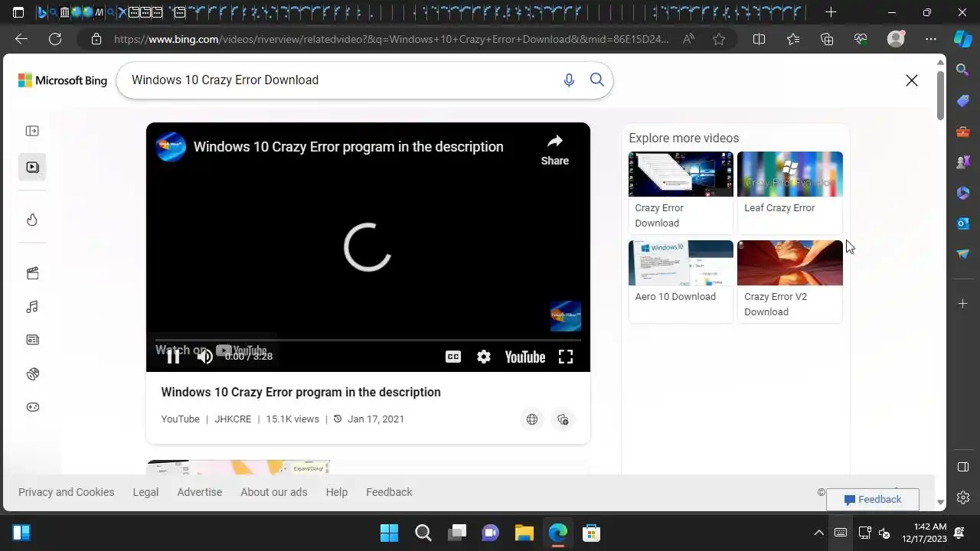980x551 pixels.
Task: Open the Microsoft Bing home logo
Action: [63, 80]
